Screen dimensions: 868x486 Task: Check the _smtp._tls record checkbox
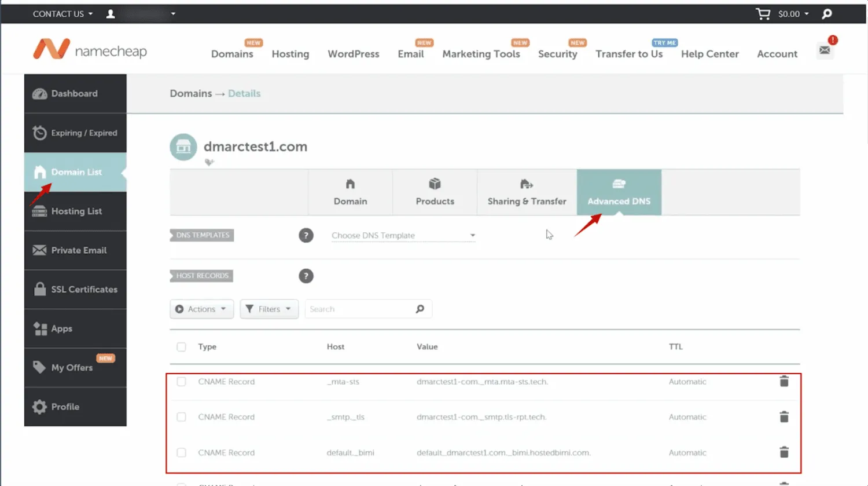click(x=182, y=417)
